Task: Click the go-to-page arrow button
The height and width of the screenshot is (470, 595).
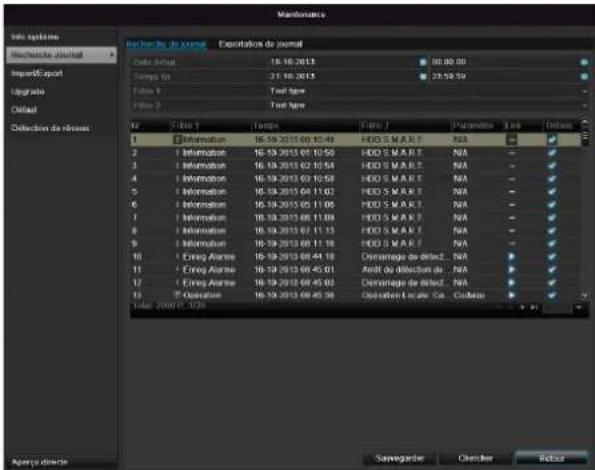Action: click(579, 307)
